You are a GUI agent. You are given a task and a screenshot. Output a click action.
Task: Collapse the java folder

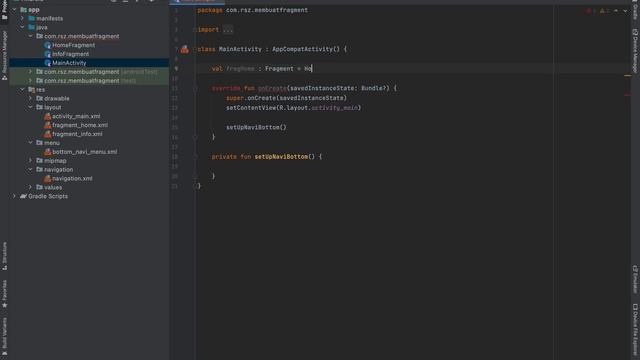22,27
